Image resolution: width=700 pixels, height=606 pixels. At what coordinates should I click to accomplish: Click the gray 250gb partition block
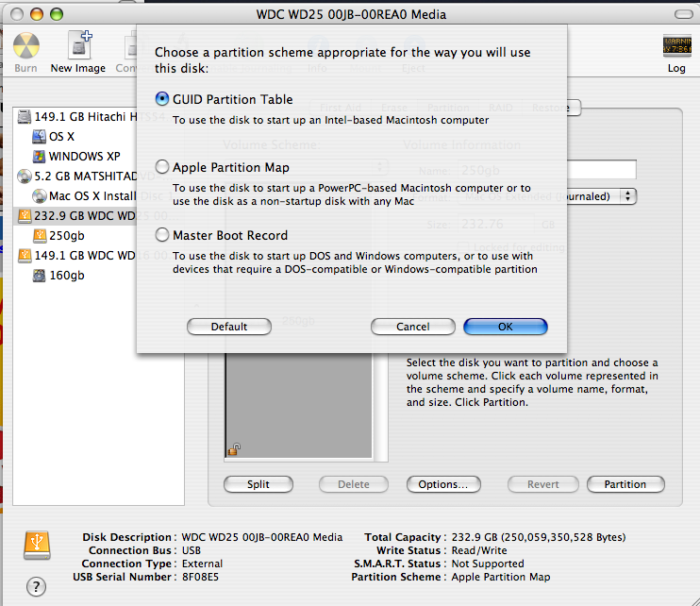tap(298, 405)
